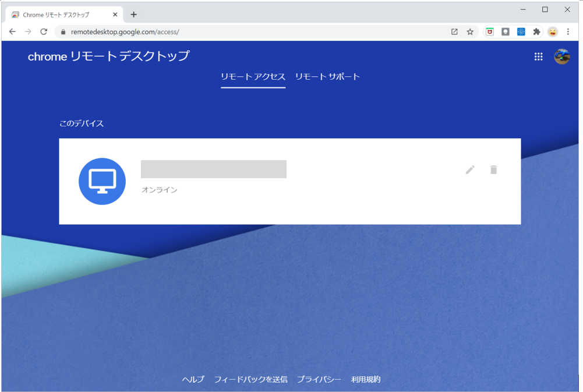Image resolution: width=583 pixels, height=392 pixels.
Task: Click the pencil edit device name icon
Action: pyautogui.click(x=470, y=170)
